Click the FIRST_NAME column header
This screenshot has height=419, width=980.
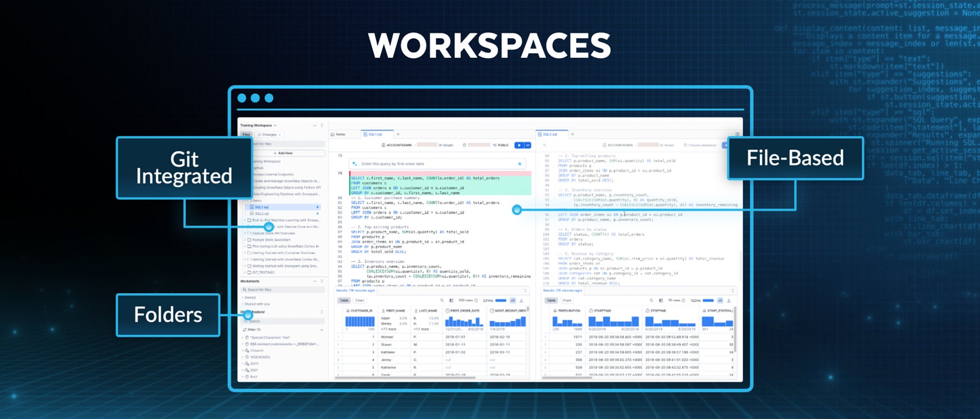click(x=393, y=311)
